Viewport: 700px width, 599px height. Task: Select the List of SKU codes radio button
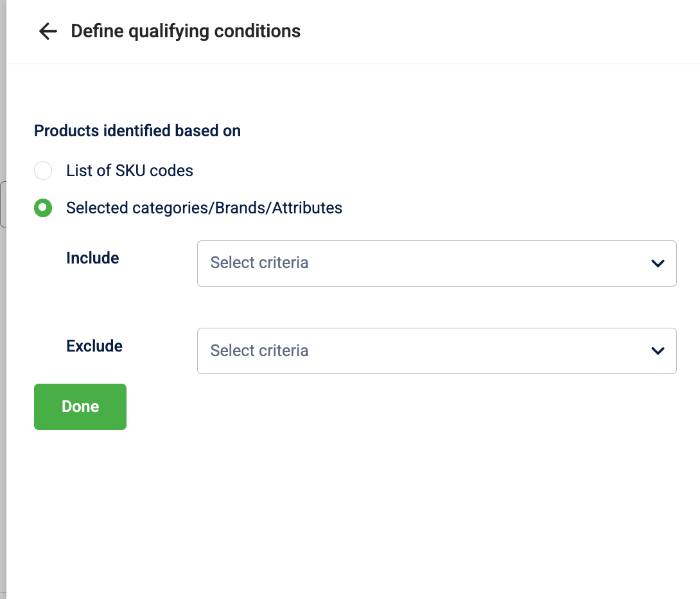coord(43,171)
